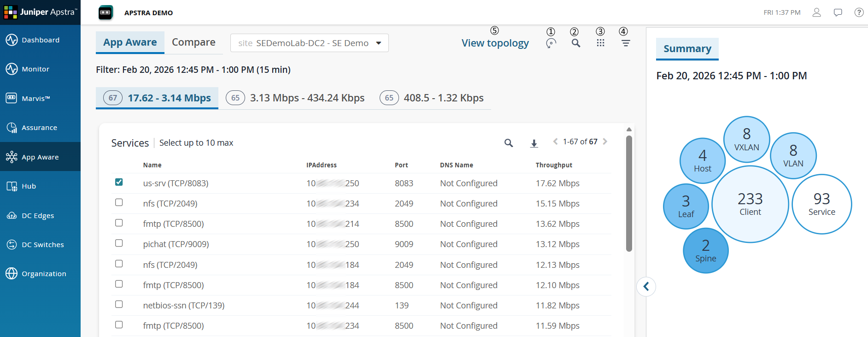
Task: Open the site SEDemoLab-DC2 dropdown
Action: tap(310, 43)
